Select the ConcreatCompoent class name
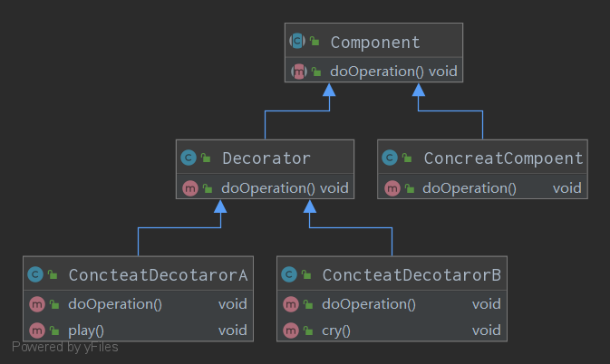Viewport: 610px width, 364px height. click(x=503, y=158)
